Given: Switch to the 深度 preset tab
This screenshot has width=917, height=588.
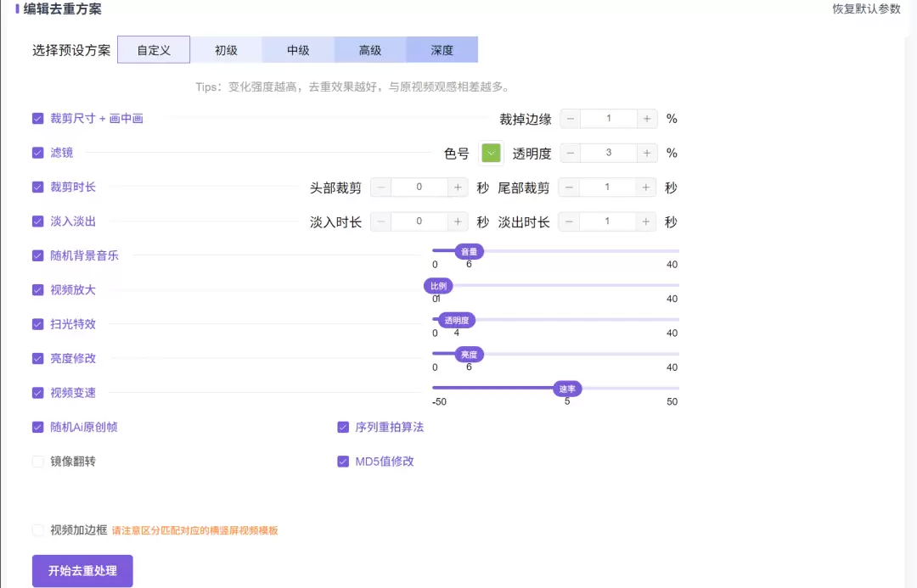Looking at the screenshot, I should (442, 50).
